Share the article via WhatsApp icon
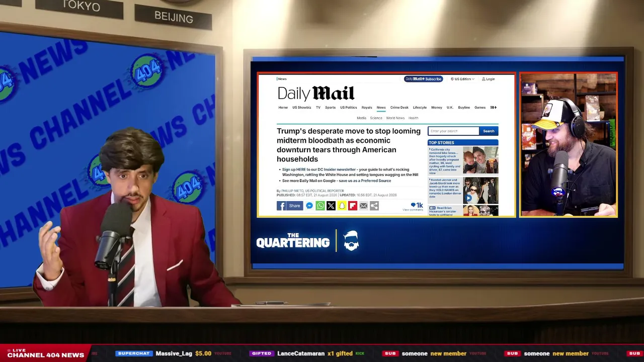 pyautogui.click(x=320, y=206)
